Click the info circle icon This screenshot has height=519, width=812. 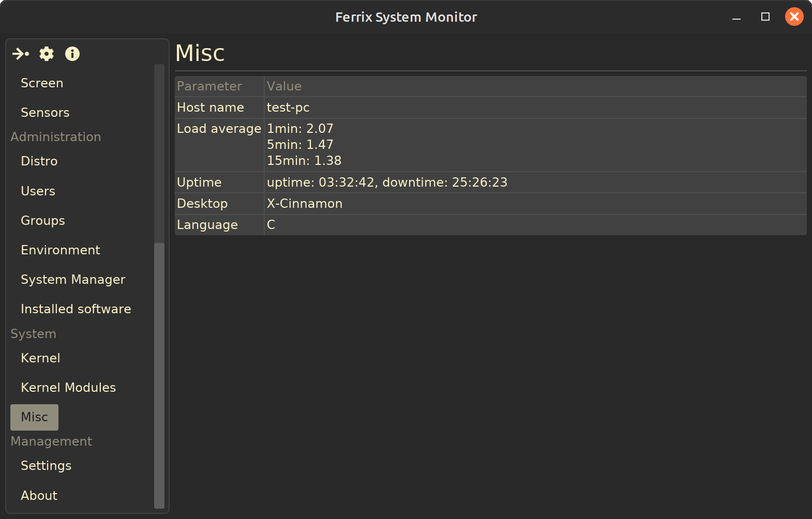click(x=72, y=54)
